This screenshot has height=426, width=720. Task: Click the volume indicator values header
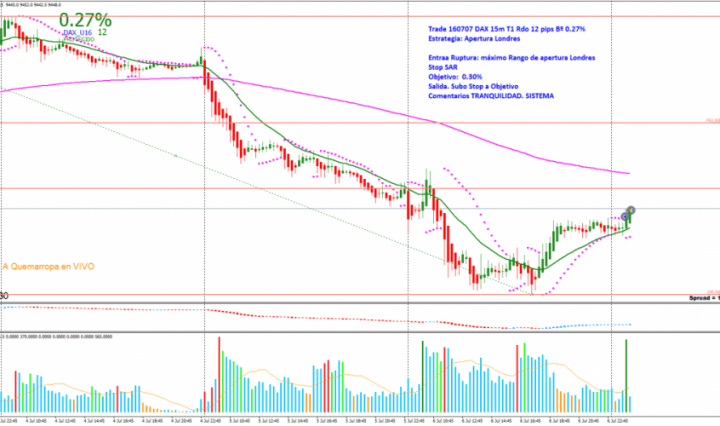(x=60, y=335)
